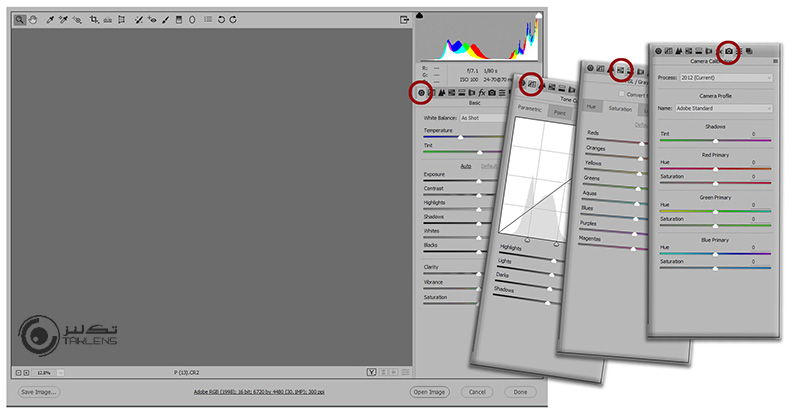Rotate image 90 degrees counterclockwise
Viewport: 800px width, 416px height.
pos(221,19)
